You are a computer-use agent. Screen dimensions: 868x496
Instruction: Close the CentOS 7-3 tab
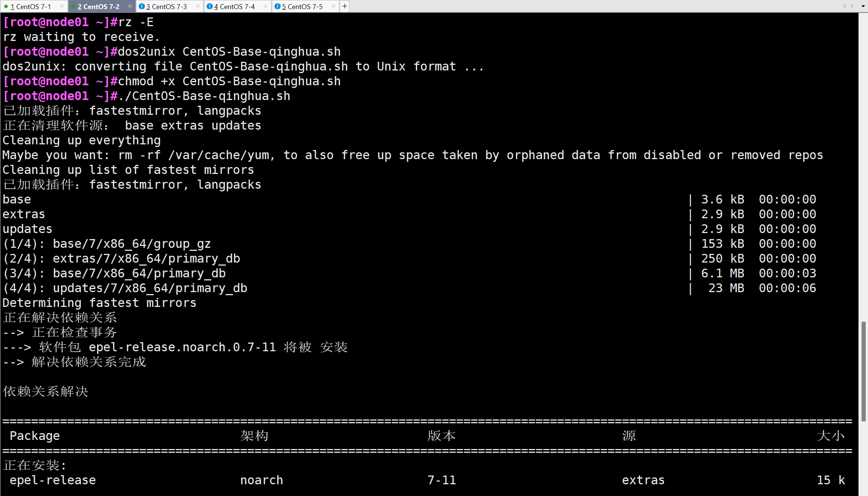(x=198, y=6)
